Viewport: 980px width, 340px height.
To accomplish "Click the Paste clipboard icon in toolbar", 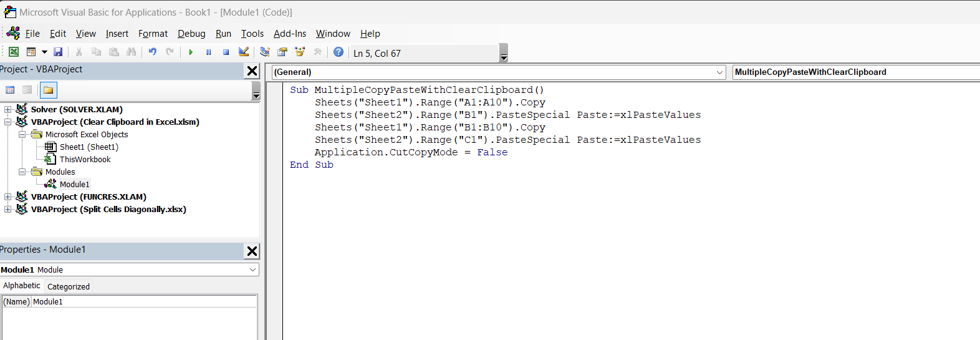I will click(113, 52).
